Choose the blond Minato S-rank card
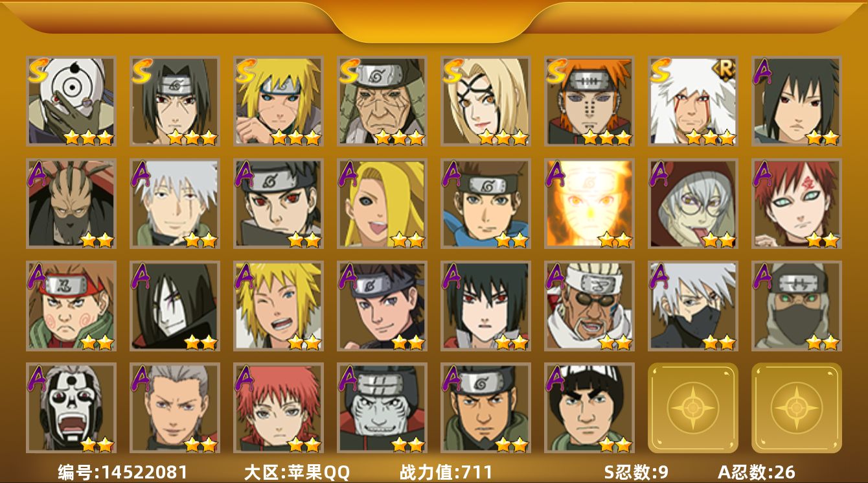Screen dimensions: 868x483 coord(279,100)
